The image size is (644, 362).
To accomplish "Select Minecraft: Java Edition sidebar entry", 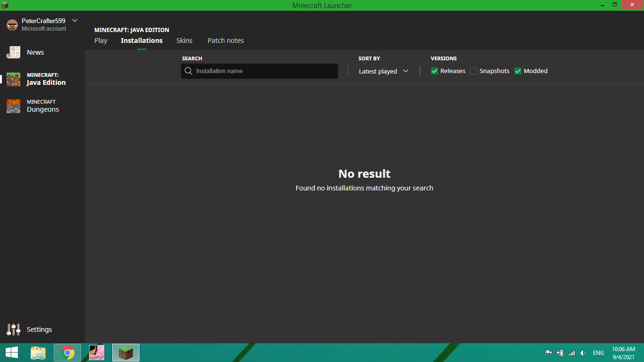I will tap(42, 79).
